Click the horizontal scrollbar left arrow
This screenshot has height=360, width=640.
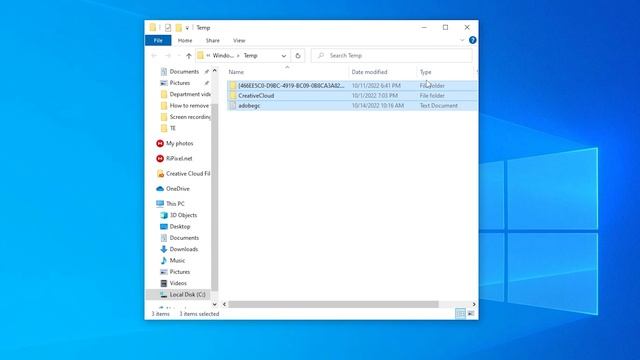click(x=224, y=304)
